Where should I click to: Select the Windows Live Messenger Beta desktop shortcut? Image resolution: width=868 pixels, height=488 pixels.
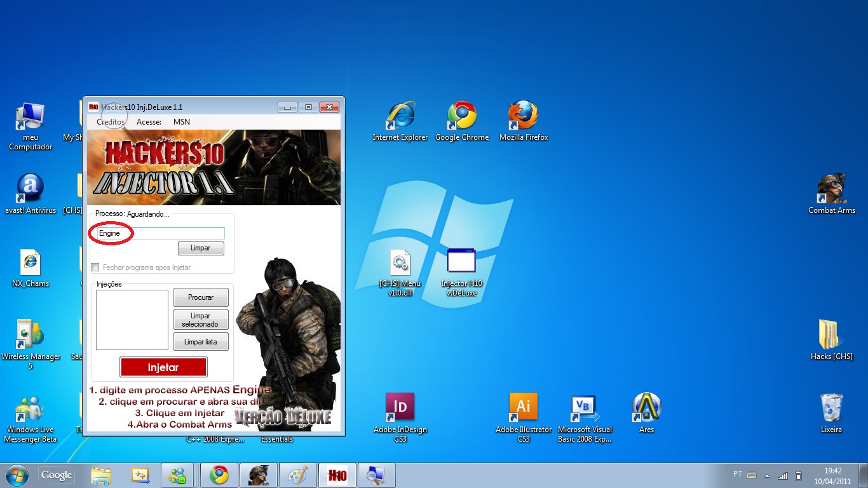(x=30, y=419)
